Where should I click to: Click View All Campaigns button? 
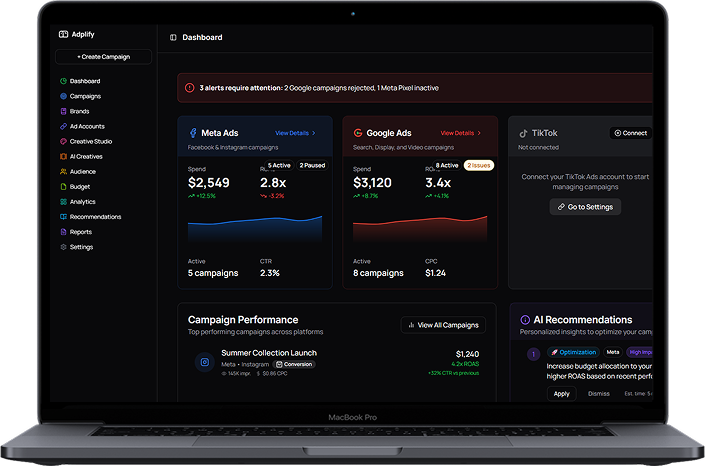443,325
